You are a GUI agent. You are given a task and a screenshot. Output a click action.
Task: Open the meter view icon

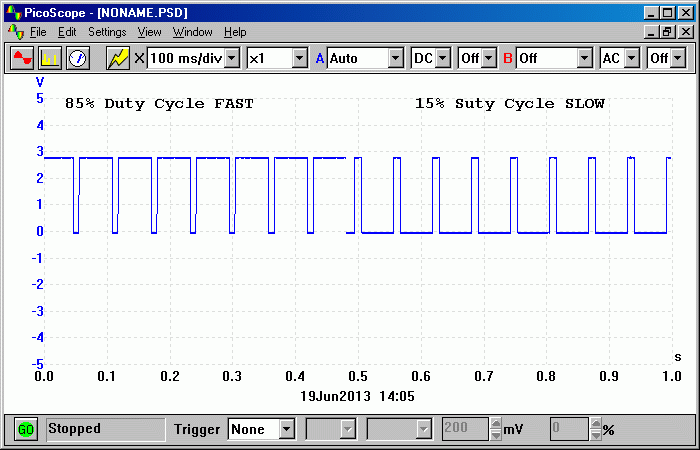(x=78, y=58)
